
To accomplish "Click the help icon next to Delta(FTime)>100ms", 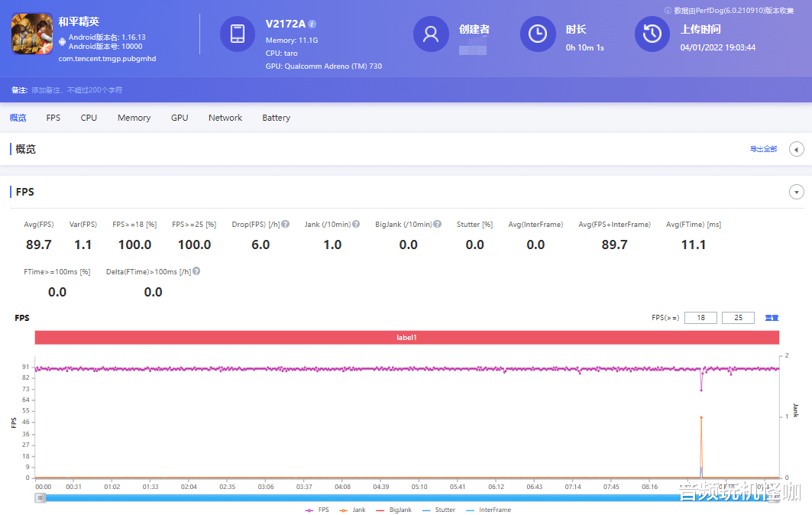I will click(x=197, y=270).
